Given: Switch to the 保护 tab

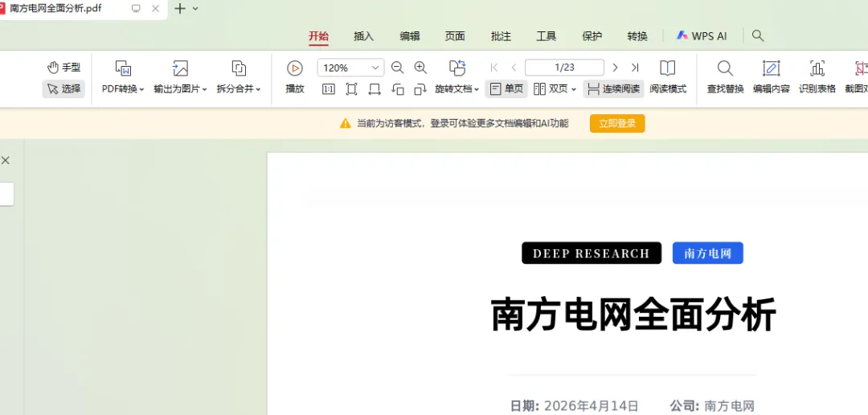Looking at the screenshot, I should (592, 36).
